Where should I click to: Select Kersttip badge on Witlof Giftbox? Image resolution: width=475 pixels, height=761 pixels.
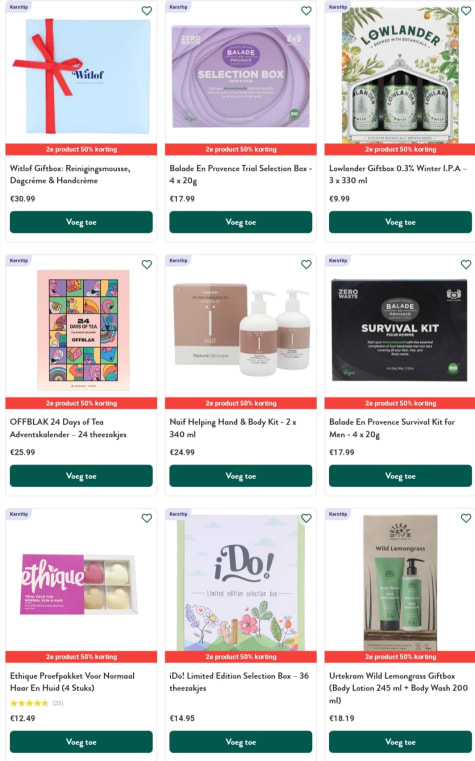click(18, 7)
